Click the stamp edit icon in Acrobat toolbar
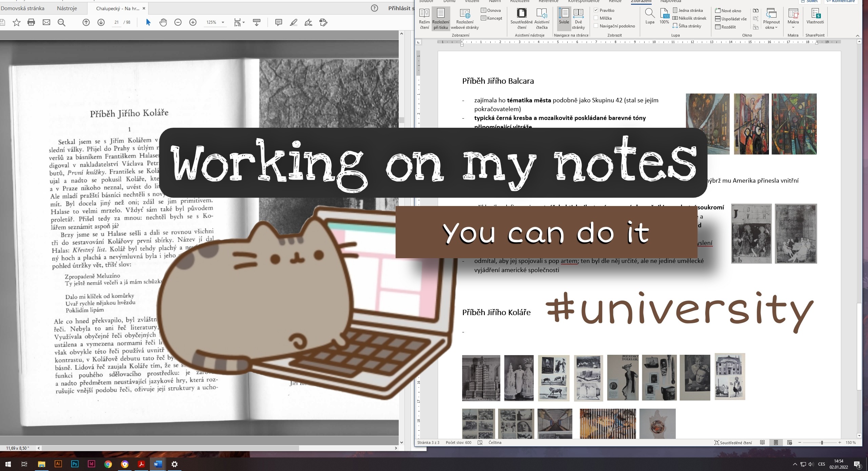The height and width of the screenshot is (471, 868). coord(323,23)
